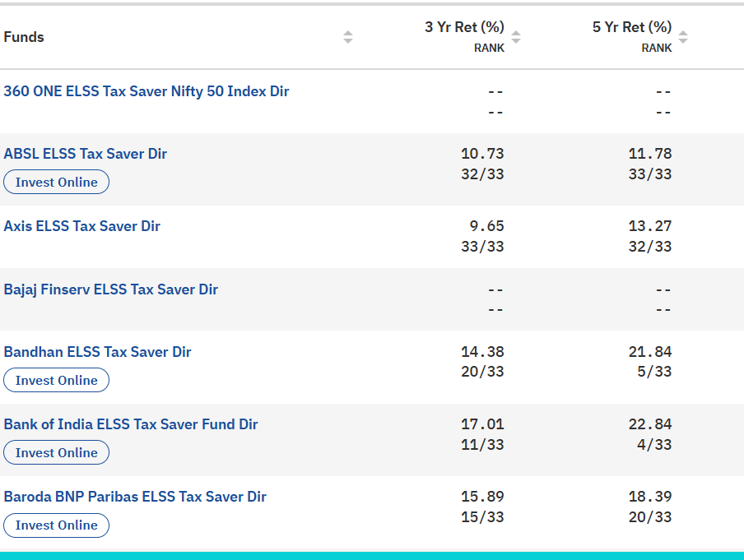Open 360 ONE ELSS Tax Saver Nifty 50 fund
744x560 pixels.
(x=146, y=91)
